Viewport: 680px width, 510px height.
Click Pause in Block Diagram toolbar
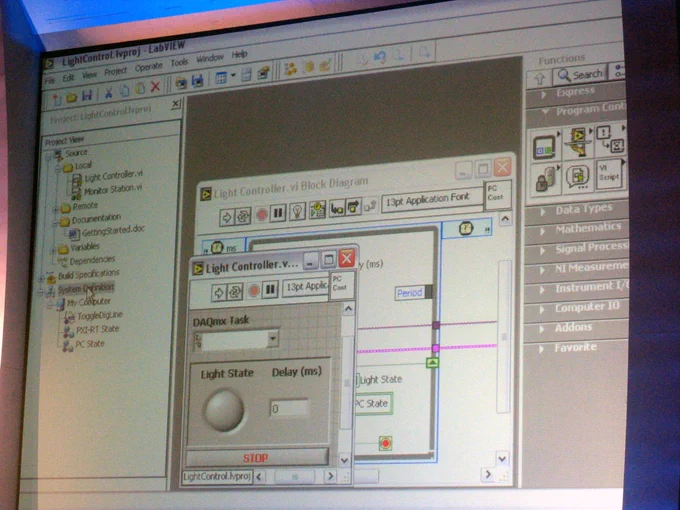click(x=278, y=213)
